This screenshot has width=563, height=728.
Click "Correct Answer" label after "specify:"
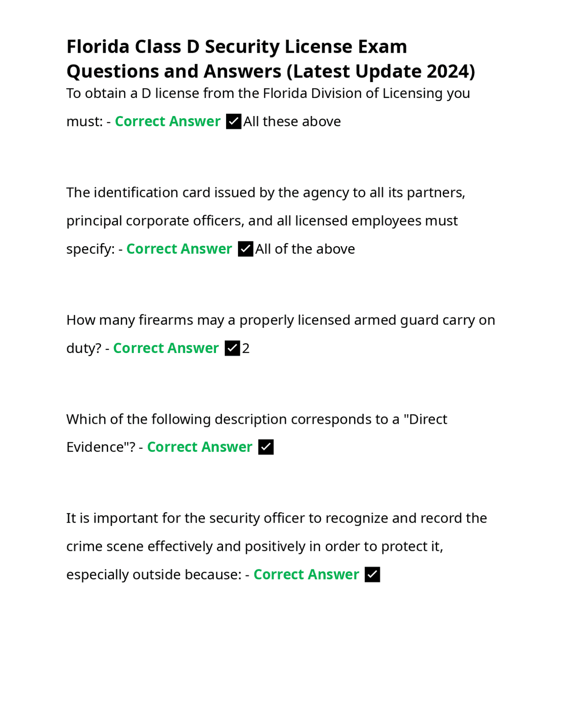(179, 249)
